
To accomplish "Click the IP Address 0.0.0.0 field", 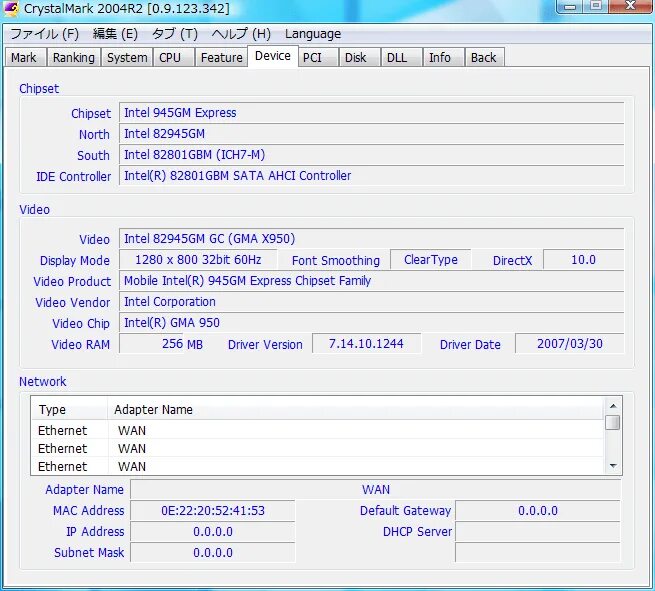I will tap(213, 532).
